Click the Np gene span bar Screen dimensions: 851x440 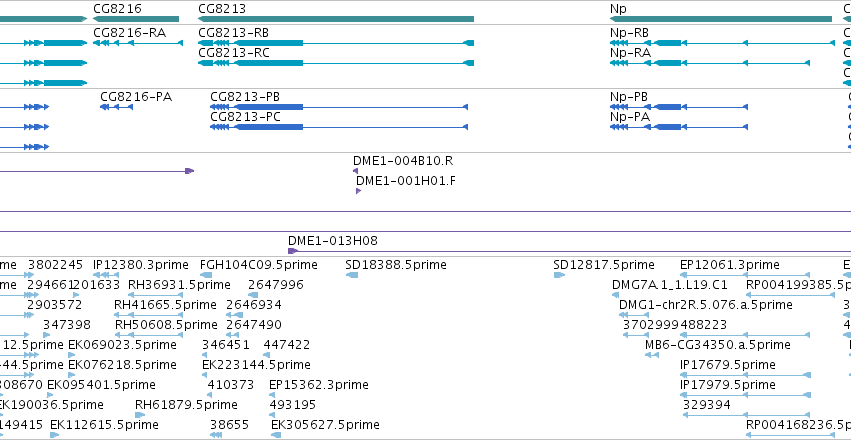pyautogui.click(x=721, y=19)
